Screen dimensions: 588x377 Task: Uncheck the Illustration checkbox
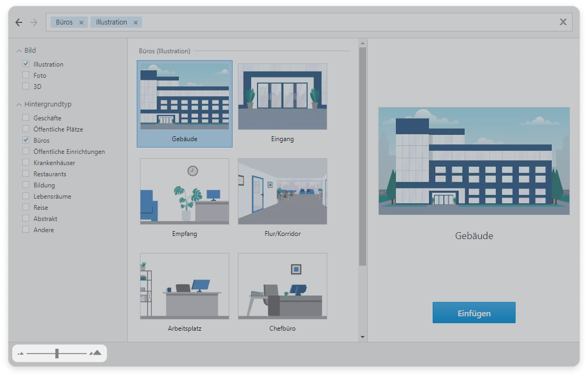(x=26, y=64)
